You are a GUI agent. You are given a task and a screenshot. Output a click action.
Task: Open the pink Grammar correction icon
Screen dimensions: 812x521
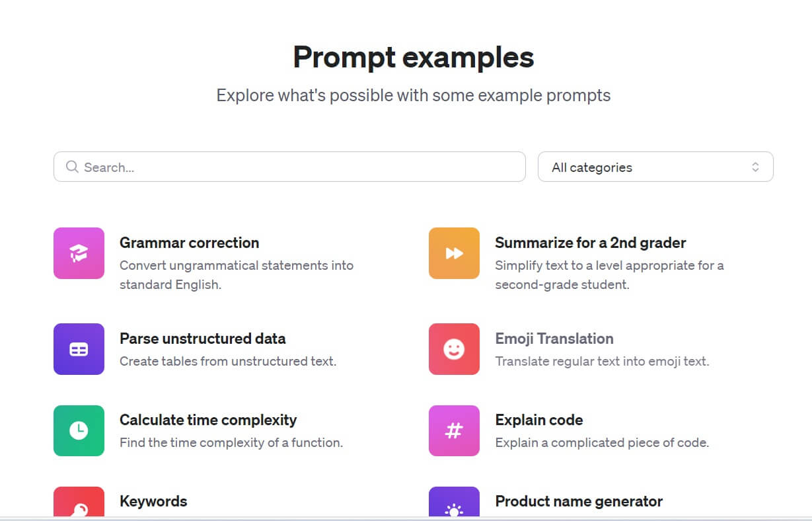pos(79,253)
